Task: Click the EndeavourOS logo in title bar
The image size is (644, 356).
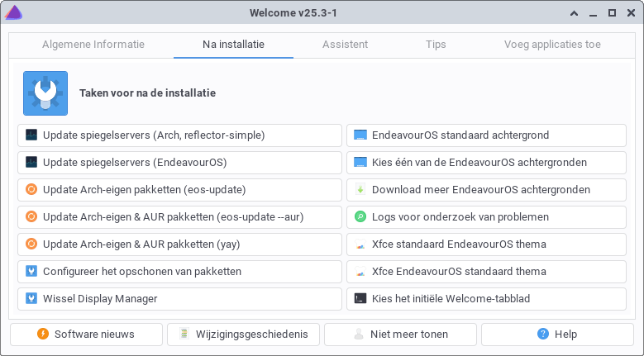Action: 13,12
